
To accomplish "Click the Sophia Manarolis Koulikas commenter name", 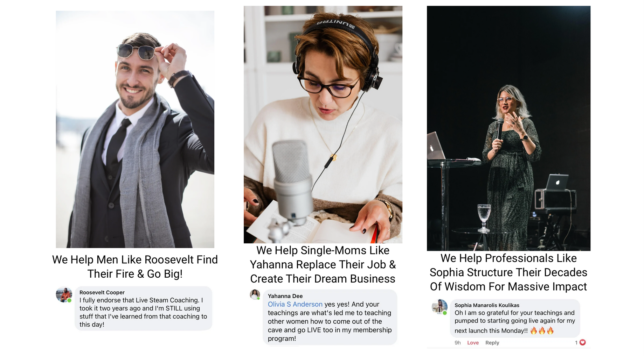I will pos(487,305).
